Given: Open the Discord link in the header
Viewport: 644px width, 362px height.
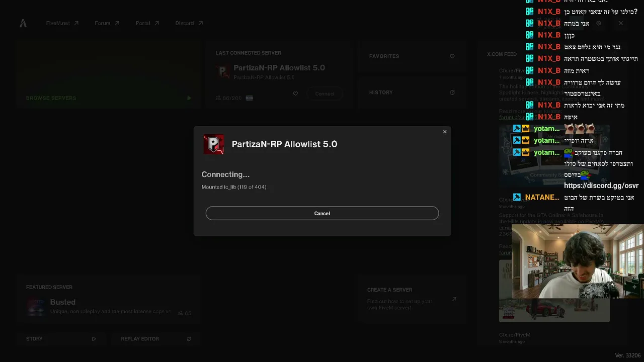Looking at the screenshot, I should coord(189,23).
